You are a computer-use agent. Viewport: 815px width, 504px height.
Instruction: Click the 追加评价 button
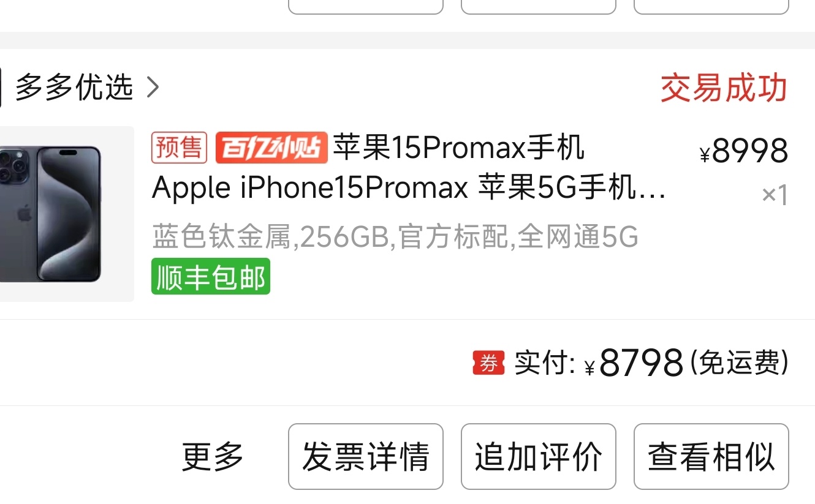pyautogui.click(x=538, y=457)
